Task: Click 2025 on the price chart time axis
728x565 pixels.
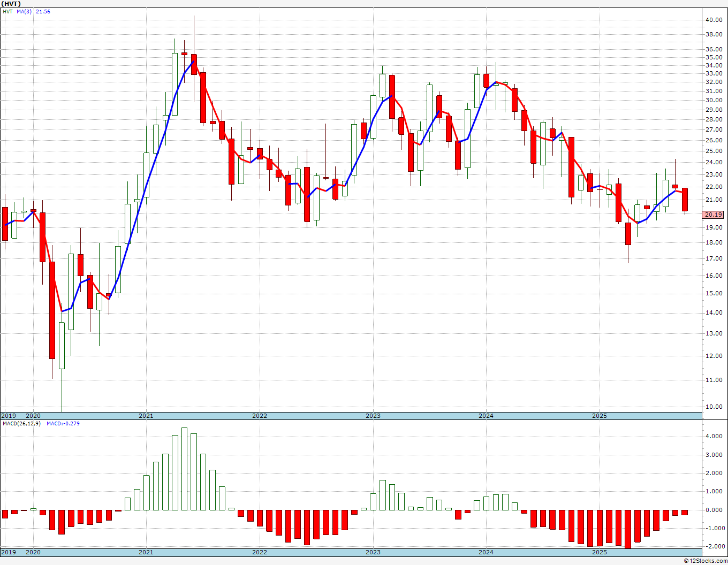Action: coord(600,416)
